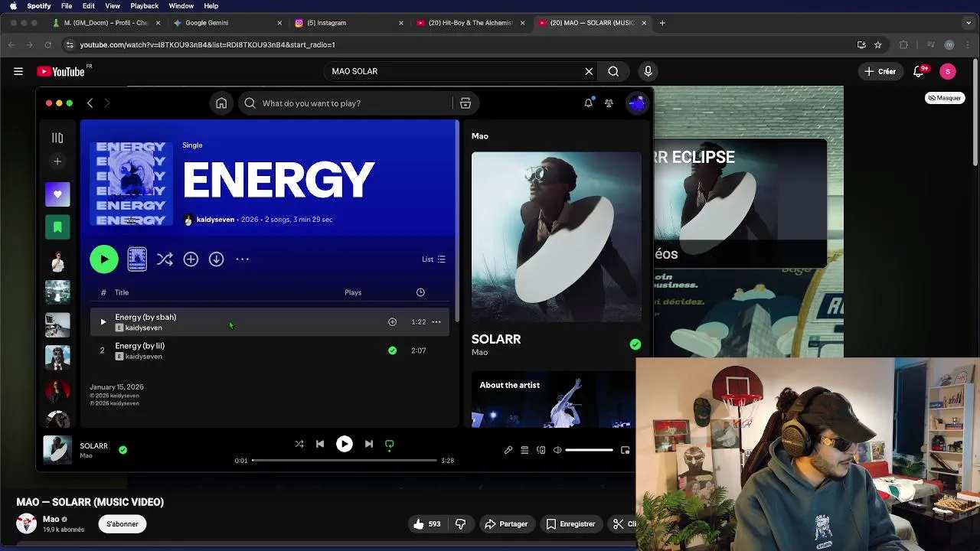Open the Spotify mini player icon

coord(625,450)
